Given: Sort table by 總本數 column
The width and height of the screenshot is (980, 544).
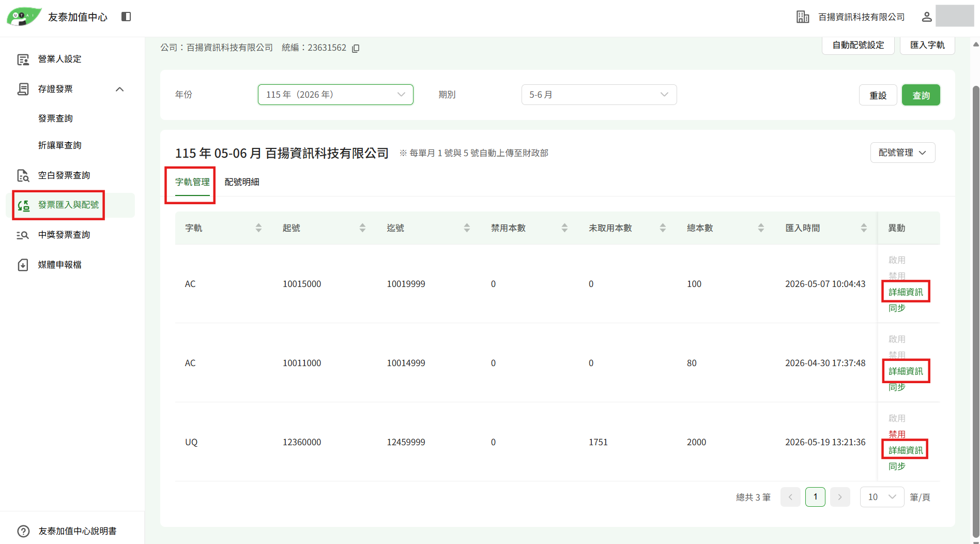Looking at the screenshot, I should [761, 228].
